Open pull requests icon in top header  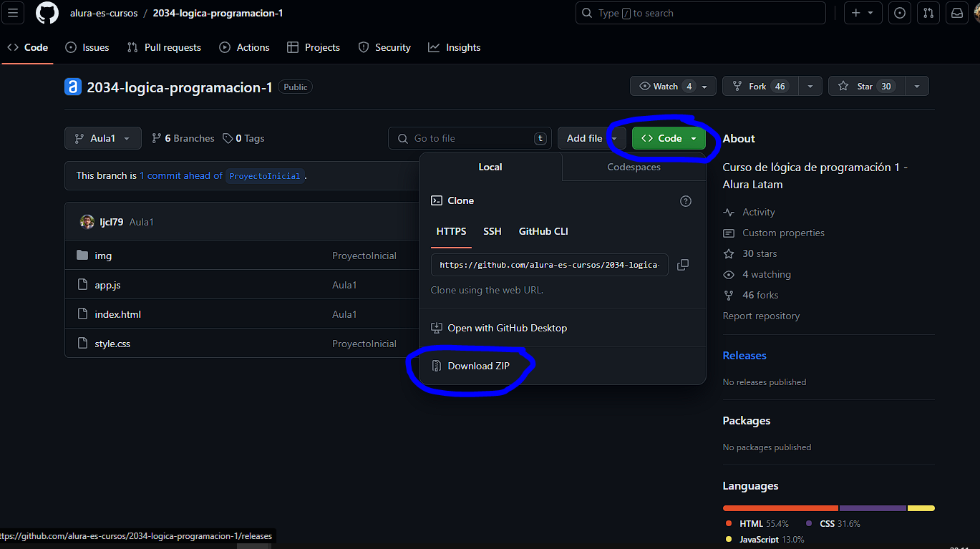click(x=928, y=13)
